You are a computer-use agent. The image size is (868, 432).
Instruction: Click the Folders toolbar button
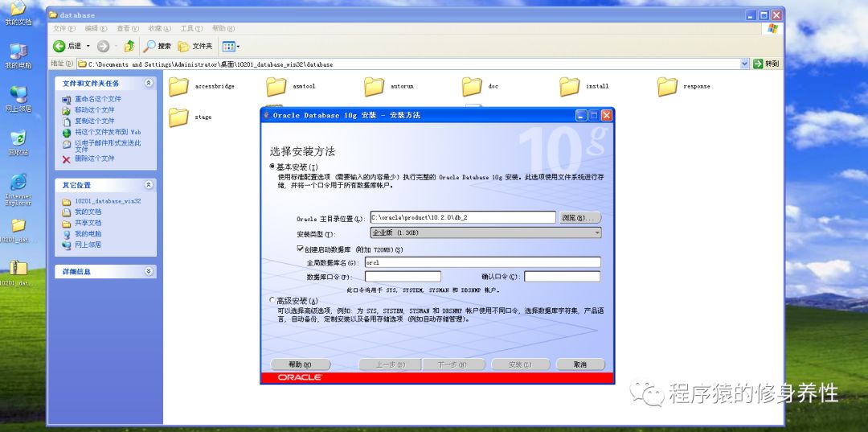(x=194, y=46)
